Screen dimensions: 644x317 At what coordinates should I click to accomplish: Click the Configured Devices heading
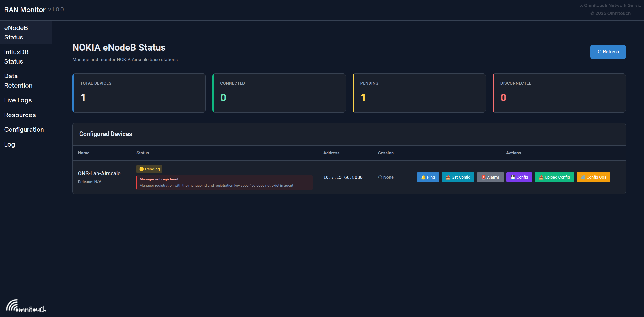[x=106, y=134]
